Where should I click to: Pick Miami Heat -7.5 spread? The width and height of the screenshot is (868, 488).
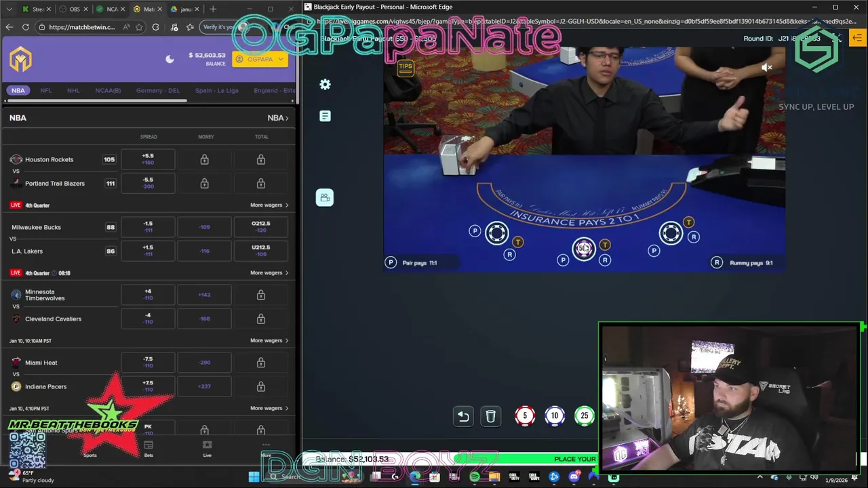point(148,363)
